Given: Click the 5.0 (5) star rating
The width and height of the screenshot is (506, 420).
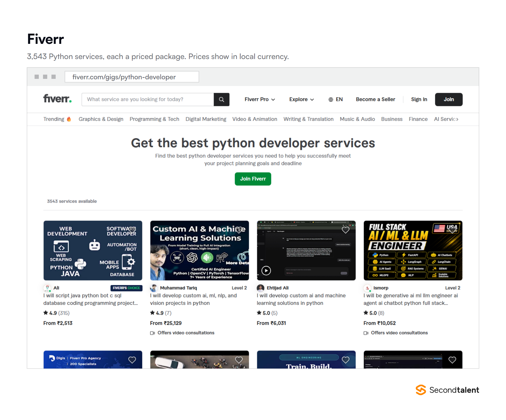Looking at the screenshot, I should 267,313.
